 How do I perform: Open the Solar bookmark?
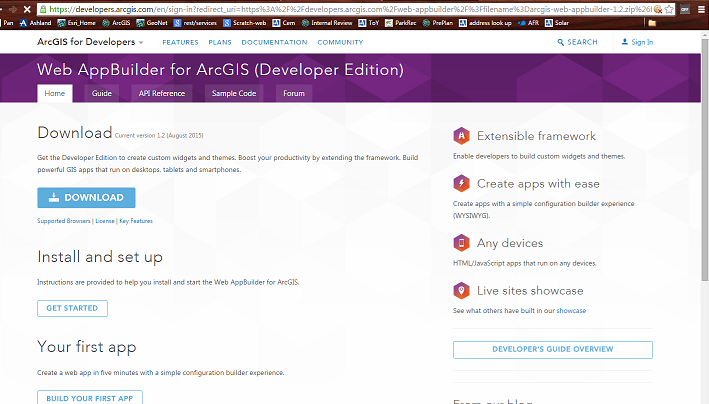(557, 23)
